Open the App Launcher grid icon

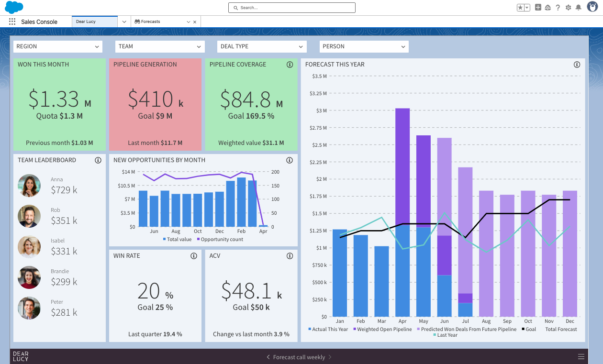[12, 22]
